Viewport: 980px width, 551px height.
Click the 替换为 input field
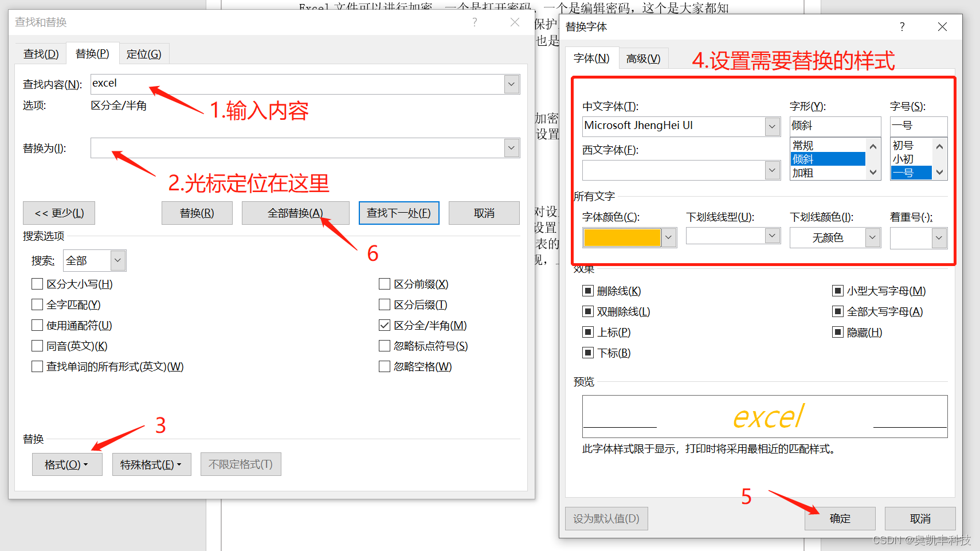tap(297, 148)
